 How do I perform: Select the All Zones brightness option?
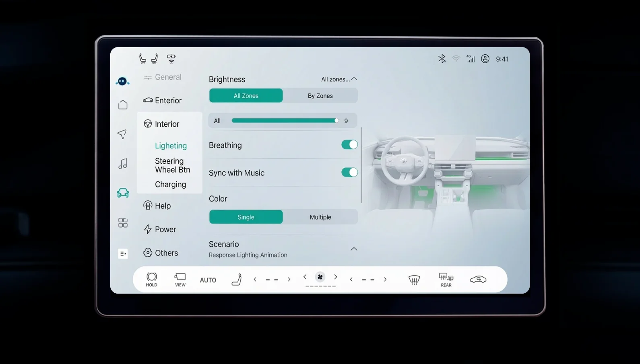[x=246, y=96]
